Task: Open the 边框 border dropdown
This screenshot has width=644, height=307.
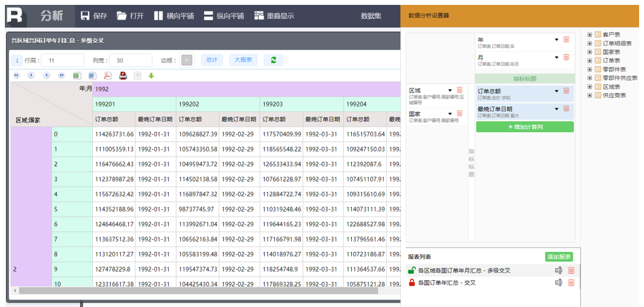Action: click(x=187, y=61)
